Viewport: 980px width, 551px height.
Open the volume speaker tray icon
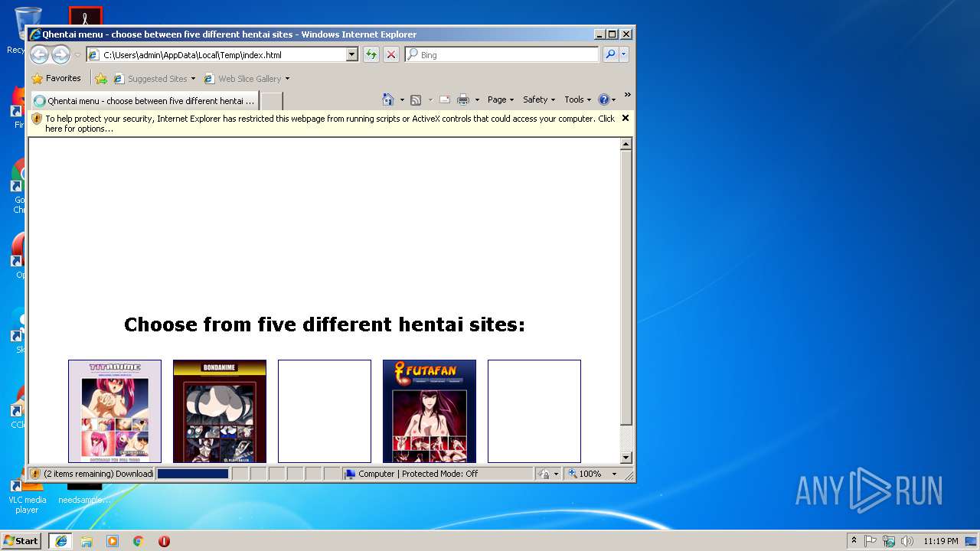907,541
